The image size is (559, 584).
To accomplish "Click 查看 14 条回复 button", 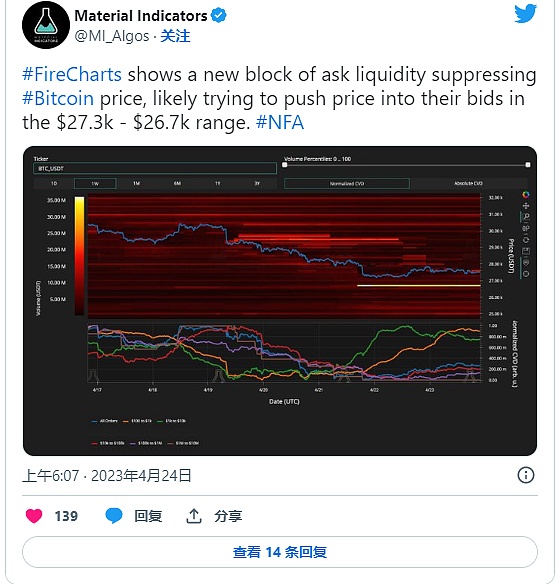I will [280, 552].
